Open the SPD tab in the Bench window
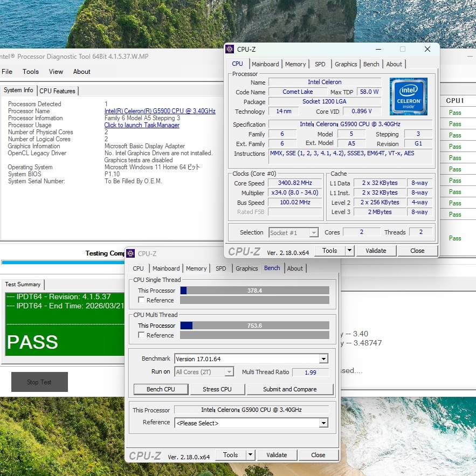476x476 pixels. click(221, 268)
